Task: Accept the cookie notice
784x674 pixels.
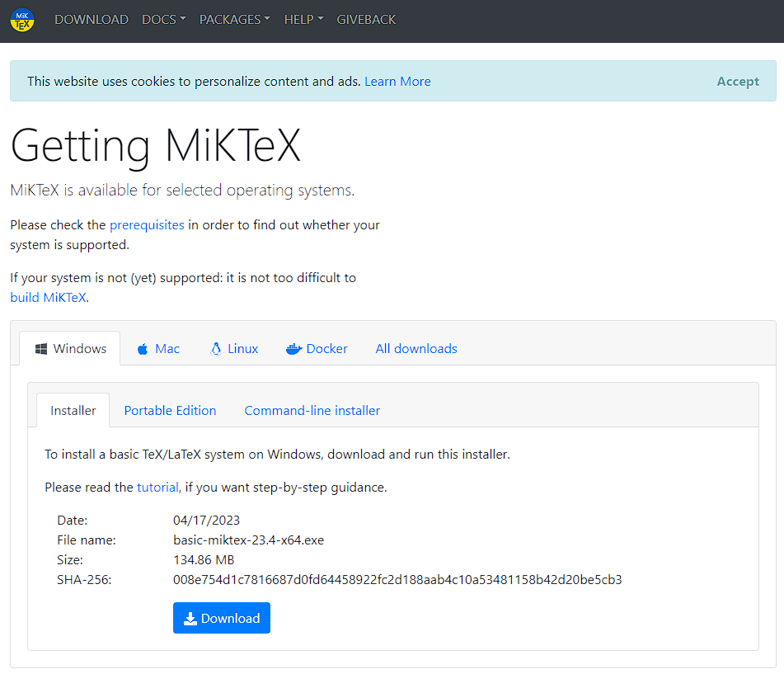Action: [x=738, y=81]
